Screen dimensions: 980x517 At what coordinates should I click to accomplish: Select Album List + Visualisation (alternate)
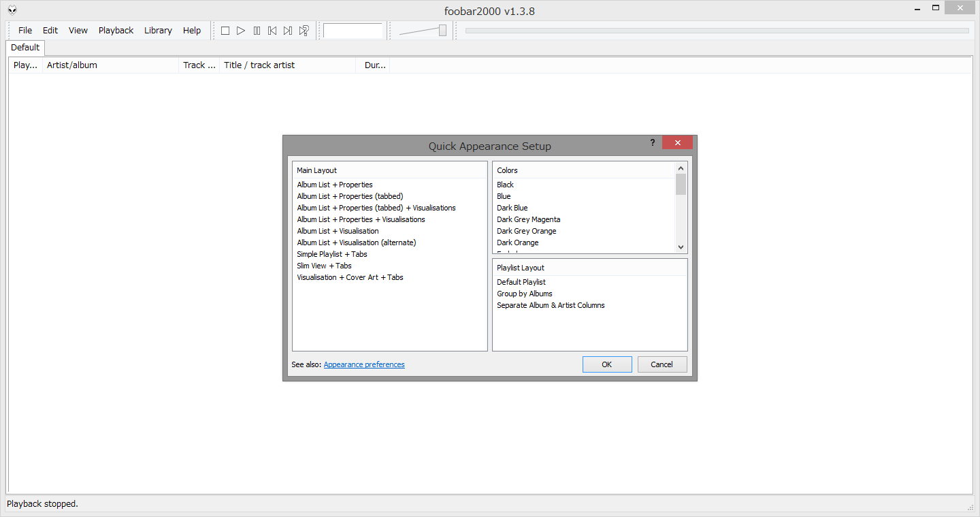point(356,242)
